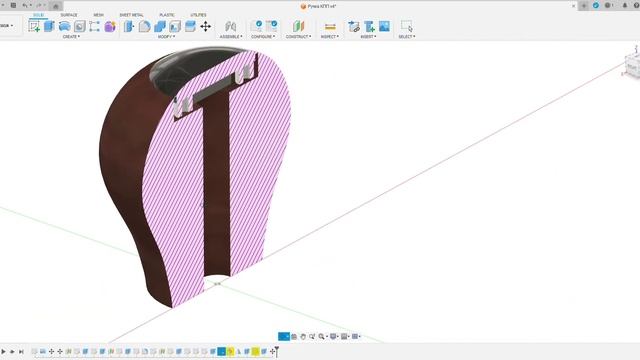
Task: Select the Revolve tool
Action: point(64,27)
